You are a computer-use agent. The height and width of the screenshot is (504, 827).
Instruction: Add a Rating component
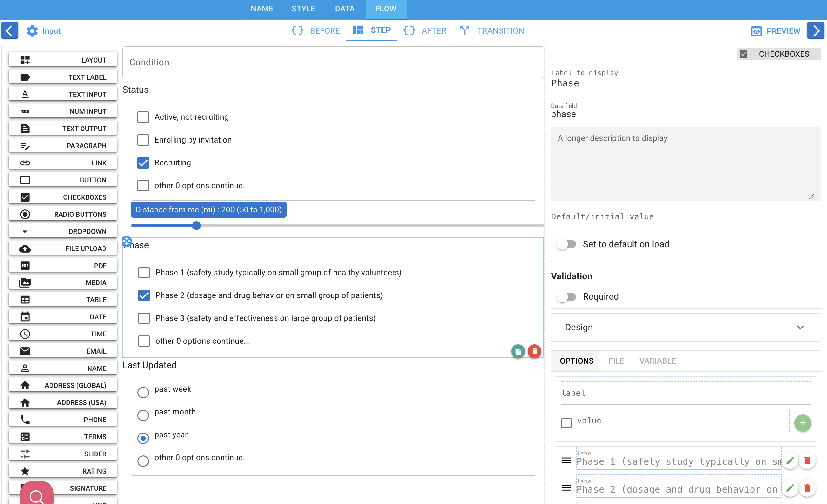point(63,471)
